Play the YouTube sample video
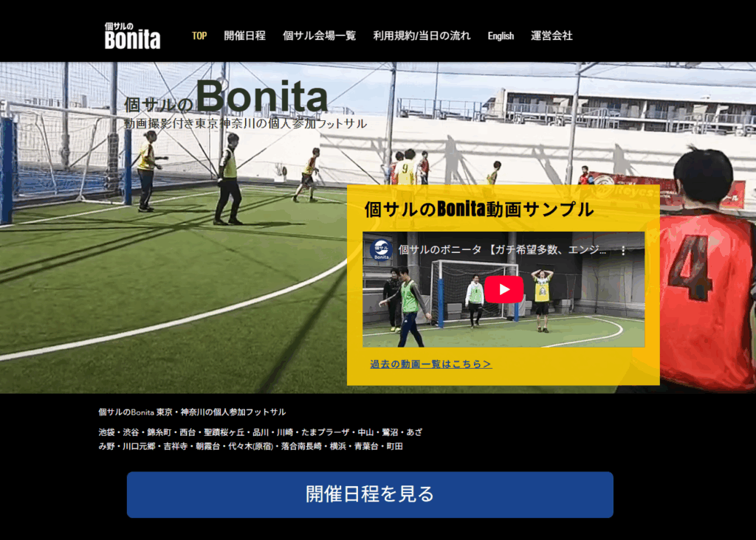This screenshot has height=540, width=756. pos(504,289)
